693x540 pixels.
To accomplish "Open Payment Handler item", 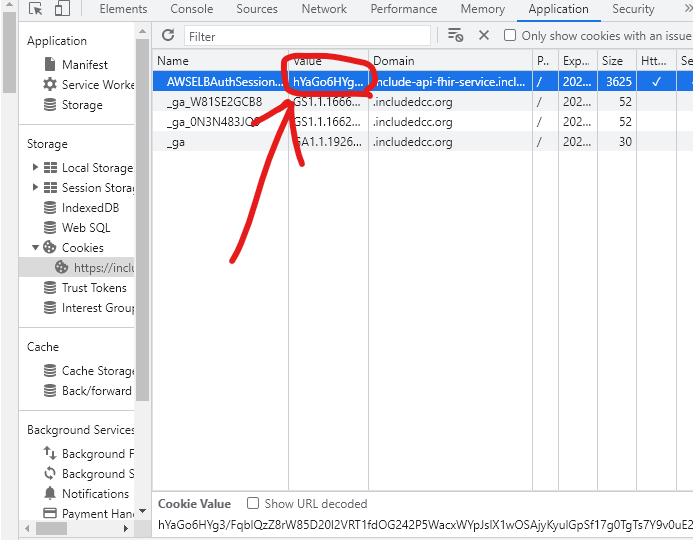I will [x=89, y=513].
